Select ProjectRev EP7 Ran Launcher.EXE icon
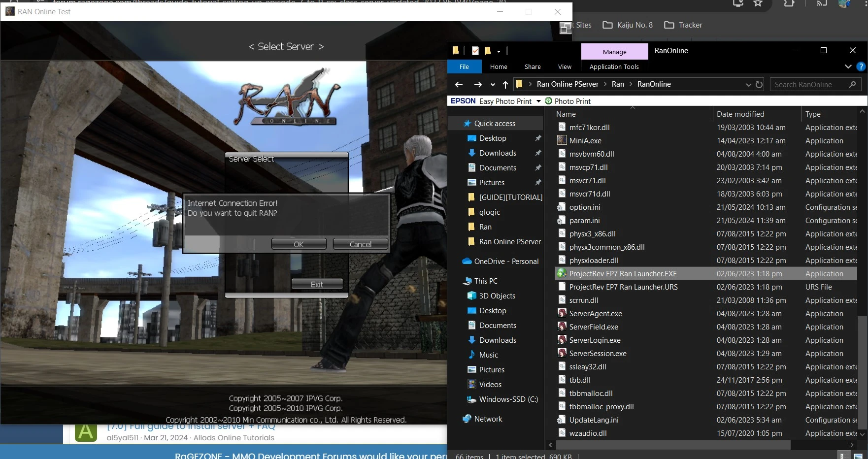This screenshot has width=868, height=459. click(x=562, y=273)
